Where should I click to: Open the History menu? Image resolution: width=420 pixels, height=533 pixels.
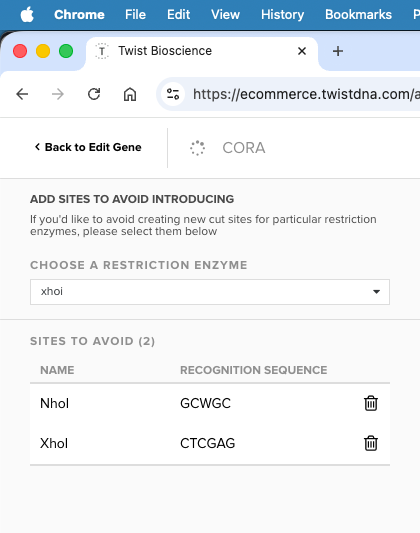coord(282,15)
